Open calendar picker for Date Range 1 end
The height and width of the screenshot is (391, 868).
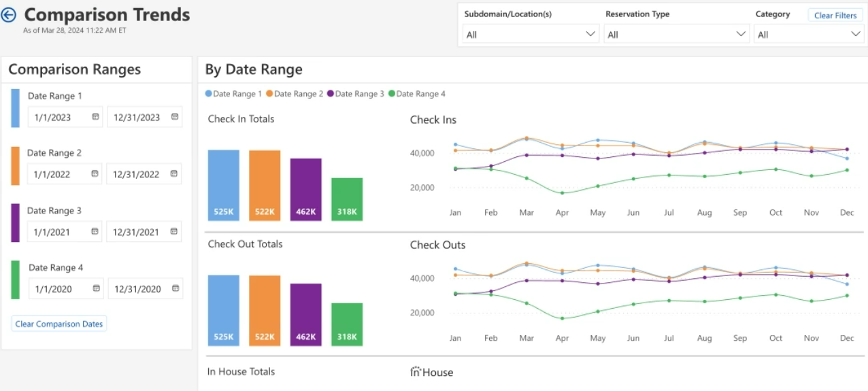click(175, 117)
